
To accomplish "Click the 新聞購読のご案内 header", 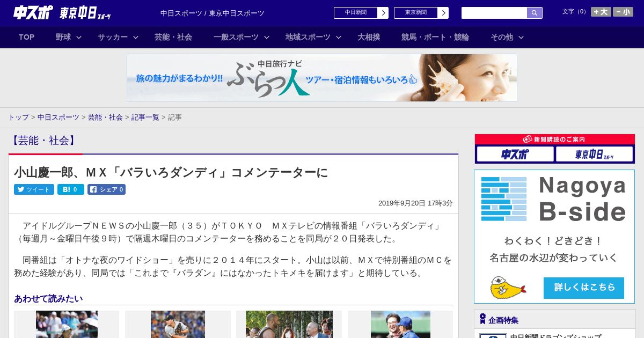I will 554,139.
